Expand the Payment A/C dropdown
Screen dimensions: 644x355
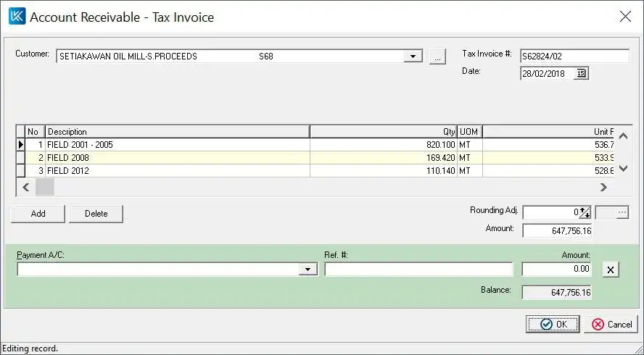[307, 270]
